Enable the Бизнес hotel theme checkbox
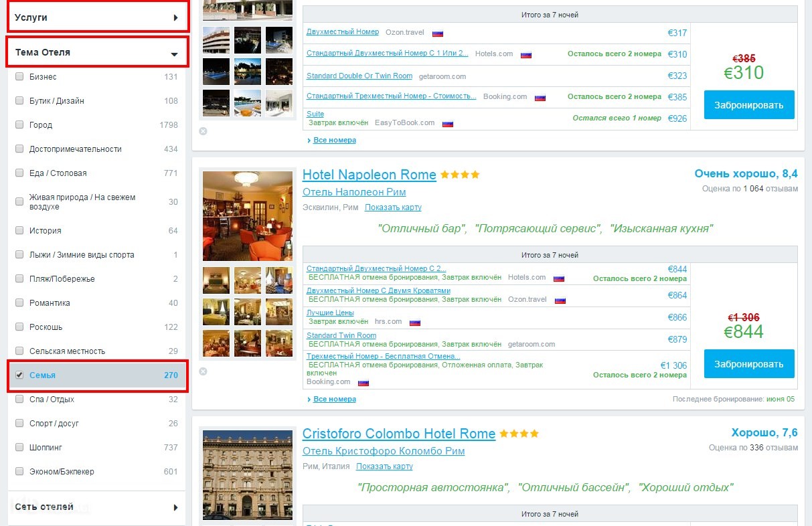Viewport: 812px width, 526px height. 19,77
